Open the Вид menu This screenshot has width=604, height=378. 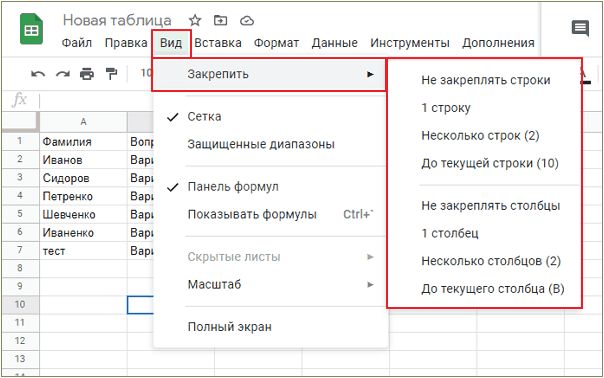[x=171, y=43]
